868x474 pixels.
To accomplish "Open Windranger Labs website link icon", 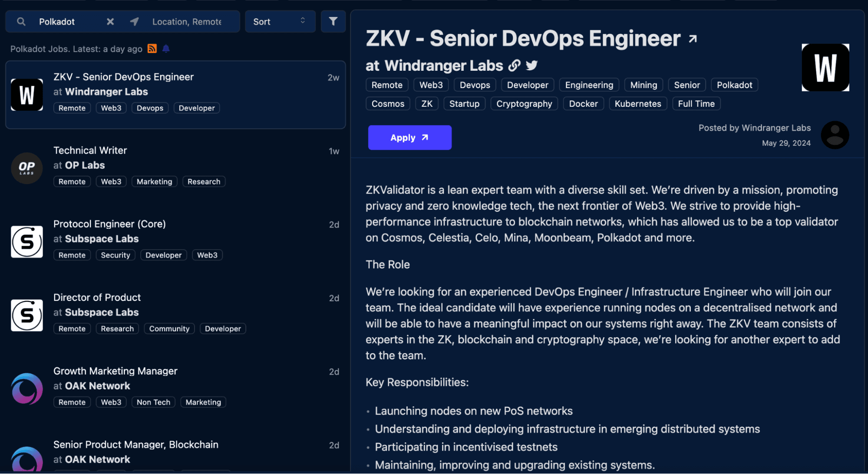I will [514, 66].
